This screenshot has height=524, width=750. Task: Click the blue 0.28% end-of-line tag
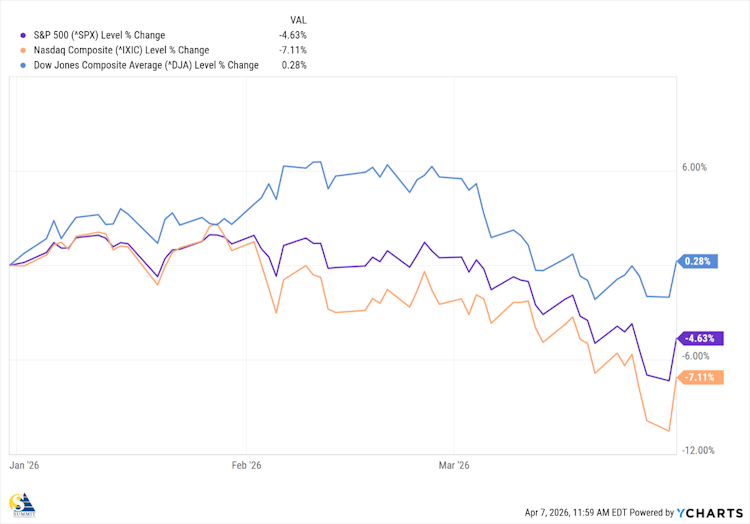pos(697,261)
